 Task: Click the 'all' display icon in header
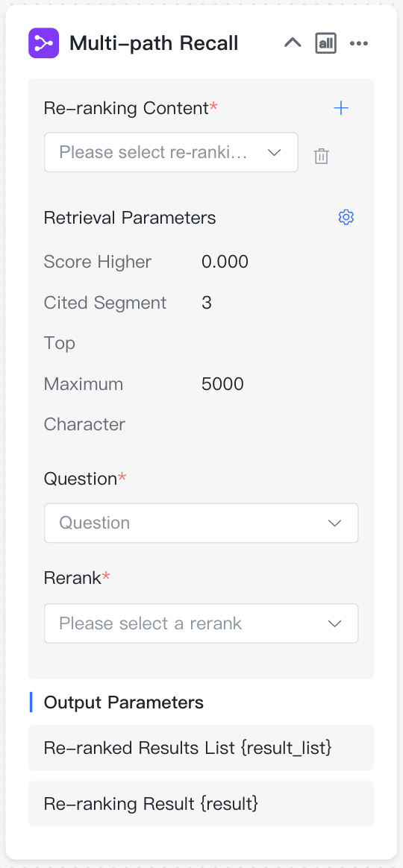[326, 43]
